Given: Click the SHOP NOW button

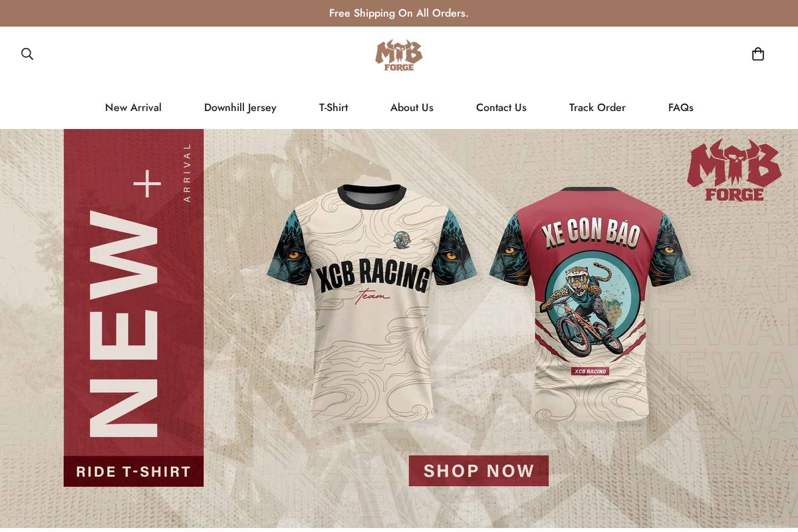Looking at the screenshot, I should pos(479,471).
